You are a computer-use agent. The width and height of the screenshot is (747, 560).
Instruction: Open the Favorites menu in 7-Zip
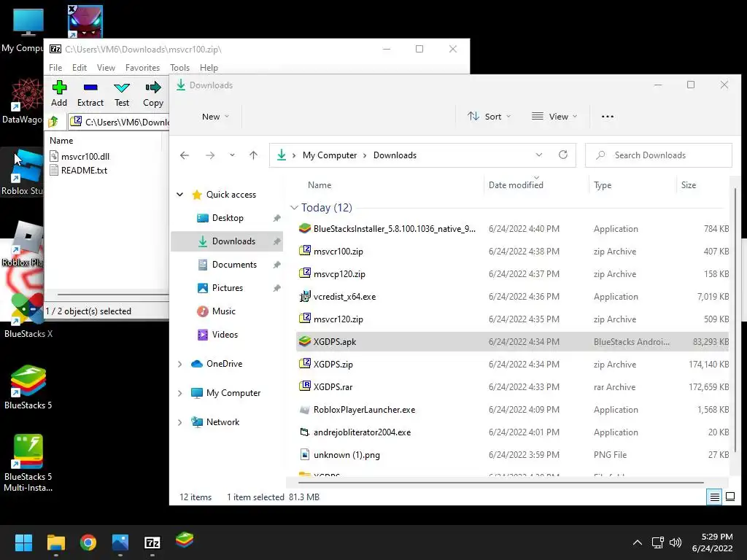(142, 68)
